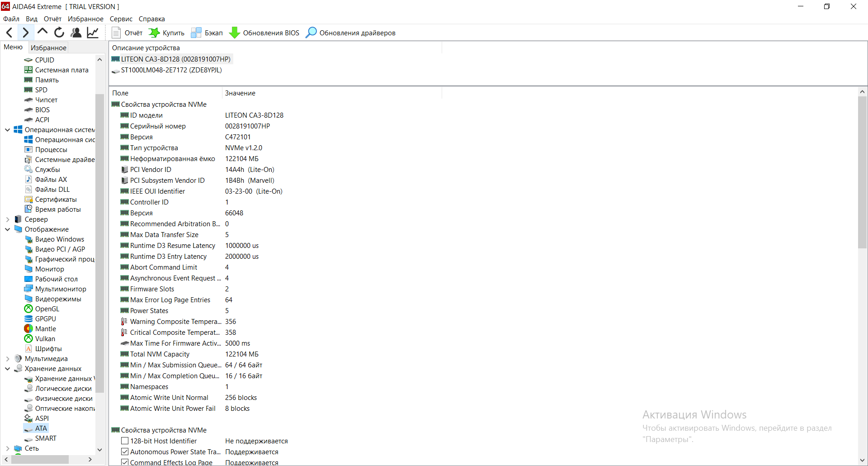Toggle Autonomous Power State Transition checkbox
This screenshot has width=868, height=466.
click(125, 452)
